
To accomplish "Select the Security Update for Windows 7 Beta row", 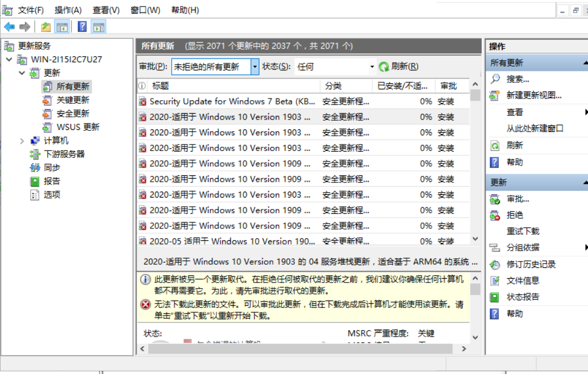I will (303, 101).
